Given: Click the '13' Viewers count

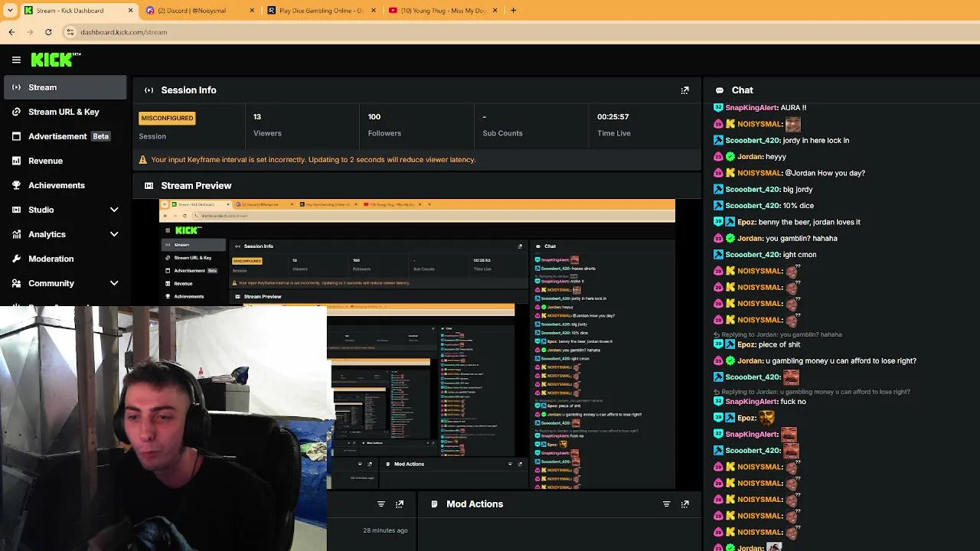Looking at the screenshot, I should click(x=257, y=117).
